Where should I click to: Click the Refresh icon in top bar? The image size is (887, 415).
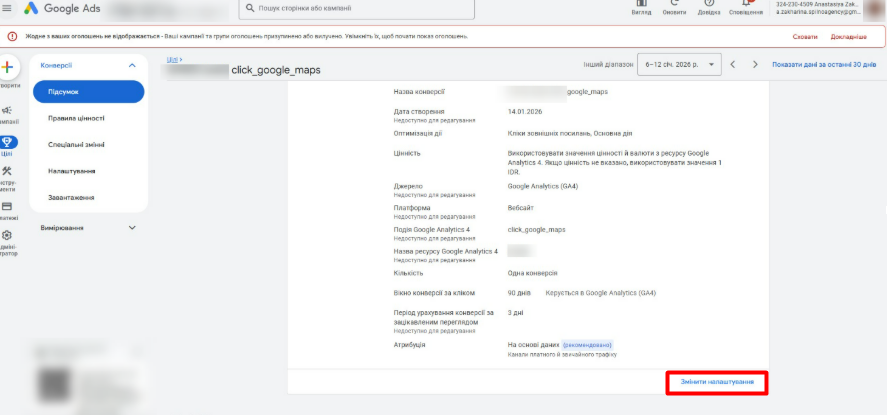tap(674, 5)
